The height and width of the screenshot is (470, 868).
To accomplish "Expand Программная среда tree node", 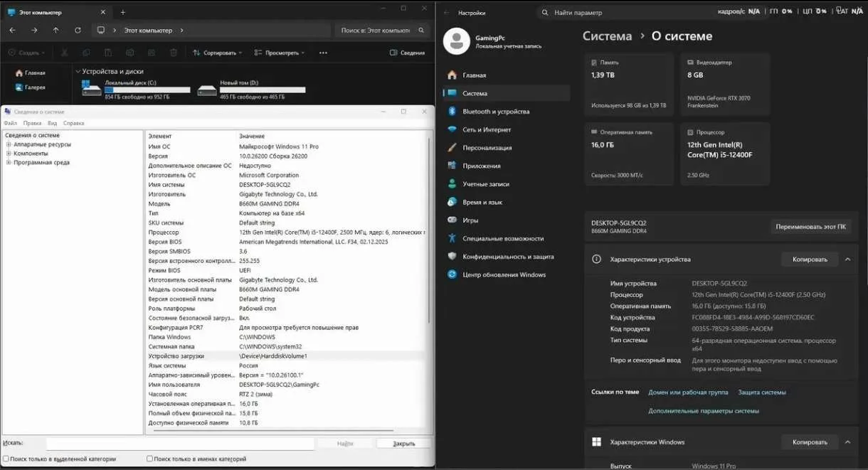I will [9, 163].
